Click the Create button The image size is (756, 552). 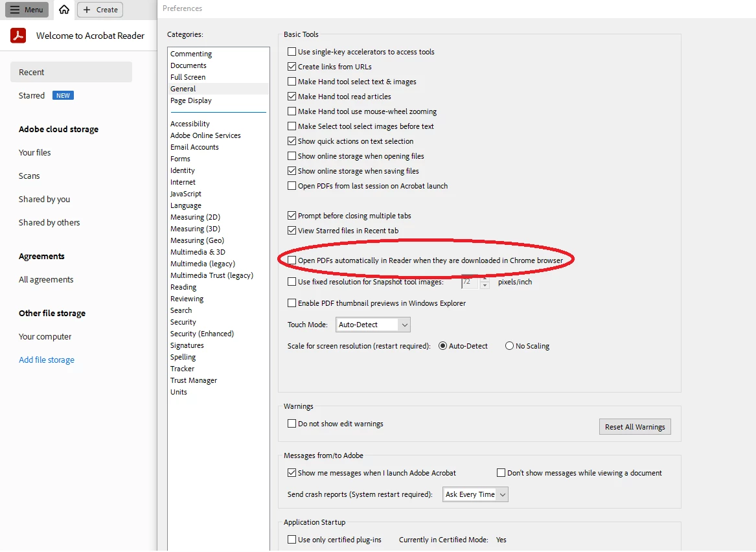[x=100, y=10]
